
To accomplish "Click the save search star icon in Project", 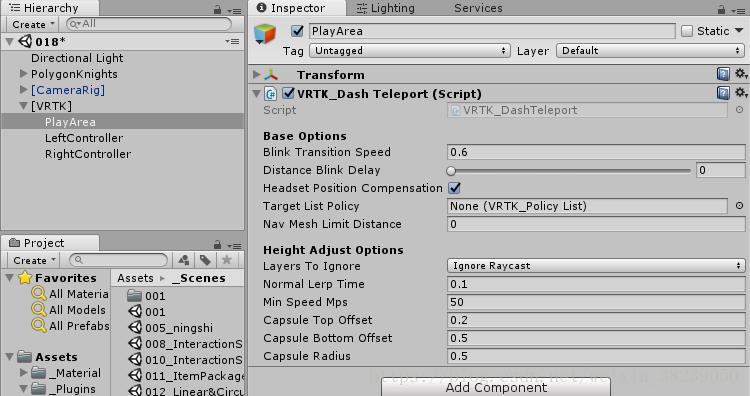I will tap(227, 260).
